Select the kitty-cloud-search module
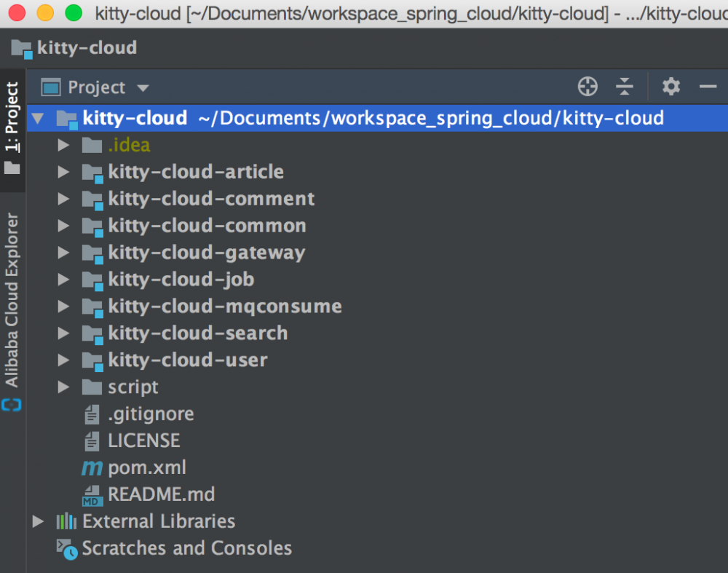 pyautogui.click(x=198, y=333)
